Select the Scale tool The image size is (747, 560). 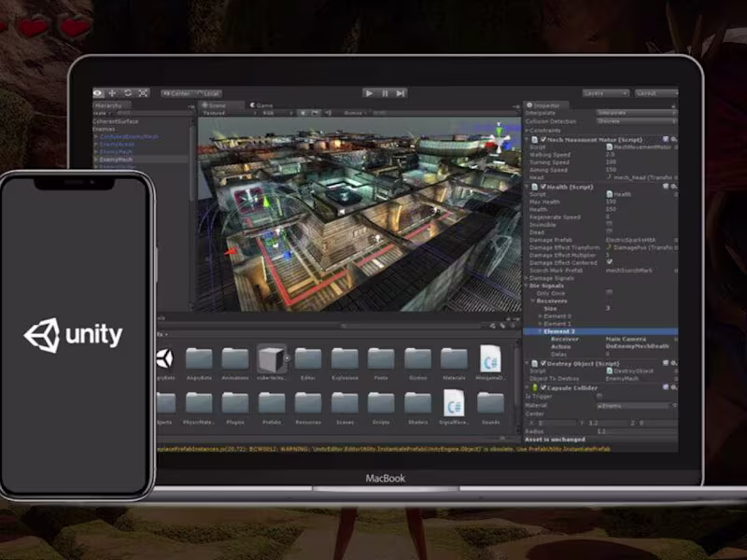tap(144, 93)
